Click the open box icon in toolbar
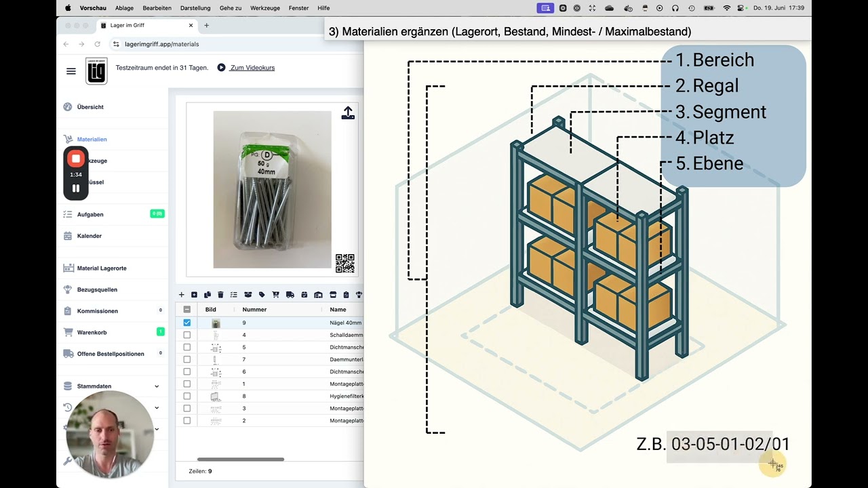Image resolution: width=868 pixels, height=488 pixels. point(248,295)
